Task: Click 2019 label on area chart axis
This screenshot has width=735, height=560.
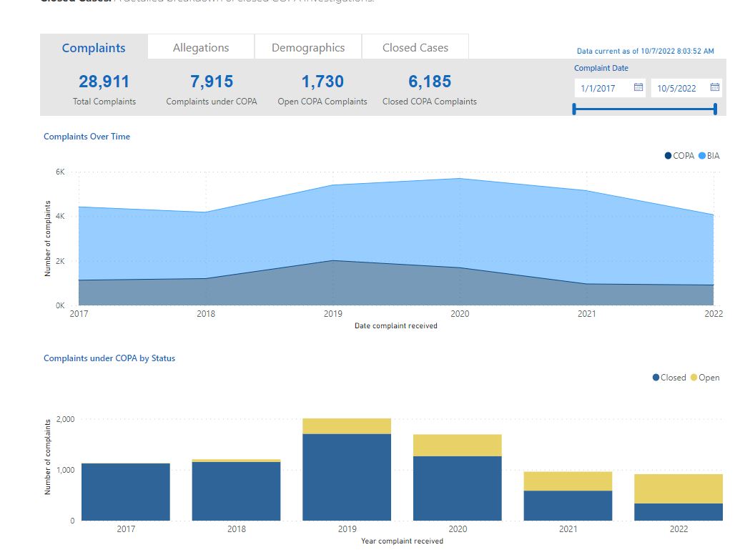Action: click(332, 314)
